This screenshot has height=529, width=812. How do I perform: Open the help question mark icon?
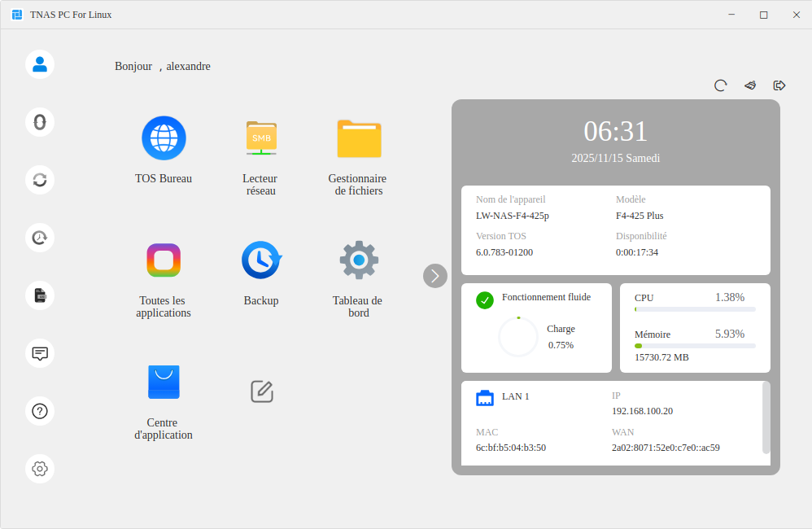pos(40,411)
